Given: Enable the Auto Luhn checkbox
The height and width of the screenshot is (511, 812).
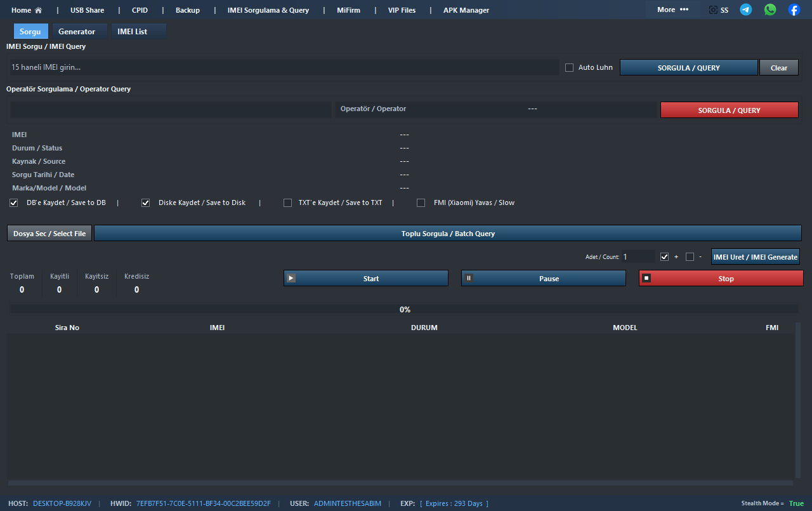Looking at the screenshot, I should (x=569, y=67).
